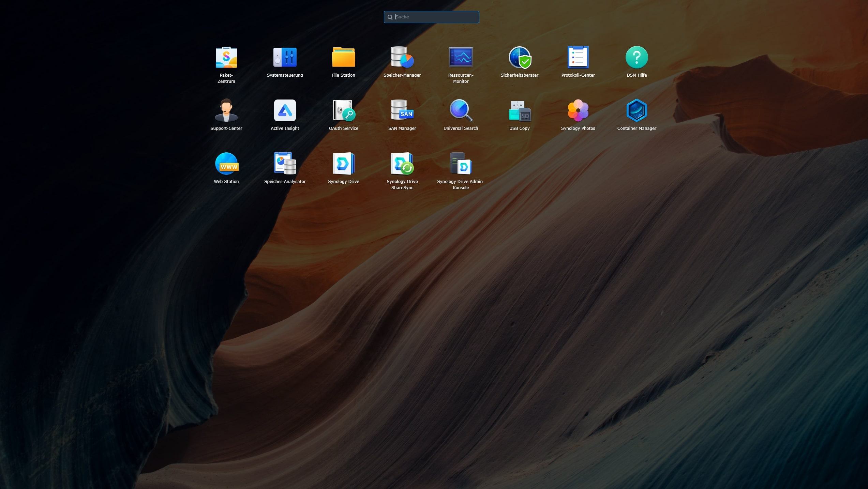Open Container Manager hexagon icon
This screenshot has height=489, width=868.
click(x=637, y=110)
